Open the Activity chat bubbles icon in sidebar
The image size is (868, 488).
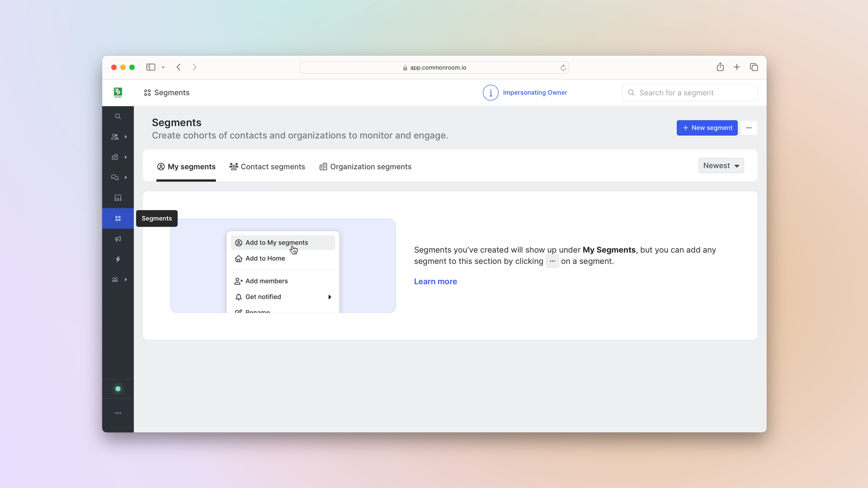tap(115, 177)
